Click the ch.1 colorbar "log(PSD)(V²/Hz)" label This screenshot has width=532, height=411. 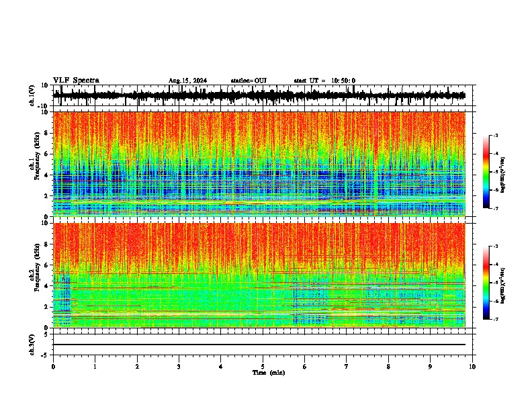(503, 175)
